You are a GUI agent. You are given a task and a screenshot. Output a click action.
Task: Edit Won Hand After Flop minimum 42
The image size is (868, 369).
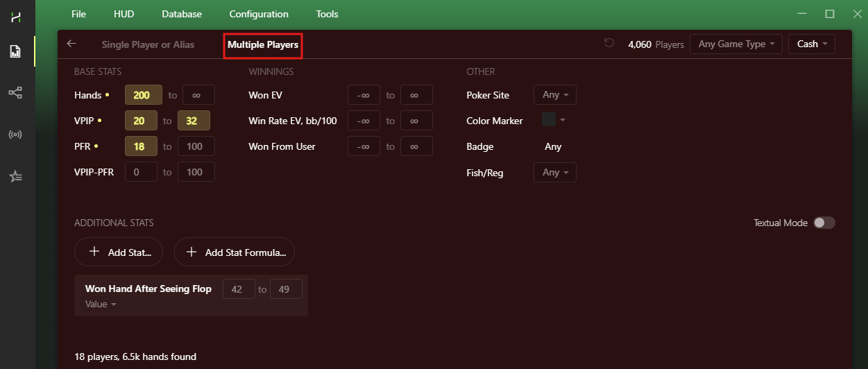239,289
